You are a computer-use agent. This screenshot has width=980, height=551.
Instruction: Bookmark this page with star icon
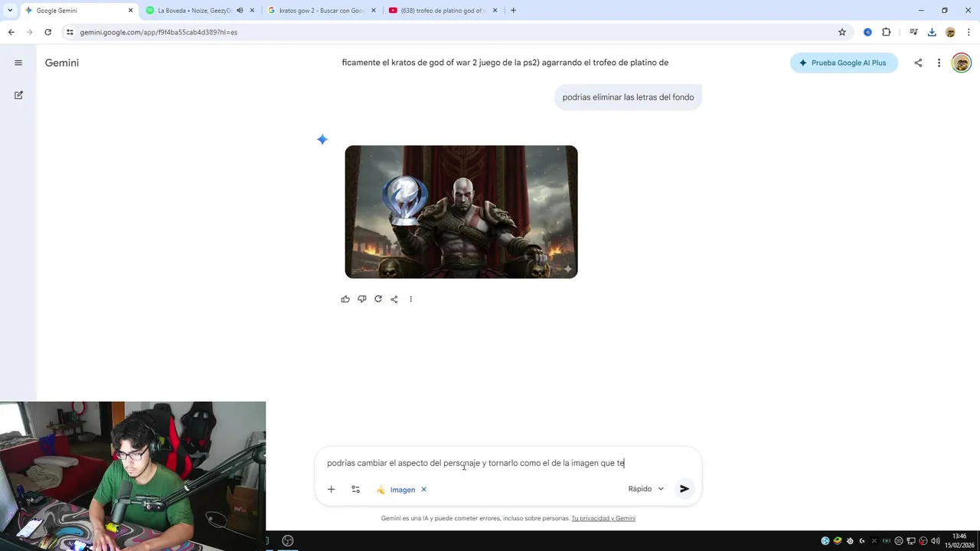point(842,32)
